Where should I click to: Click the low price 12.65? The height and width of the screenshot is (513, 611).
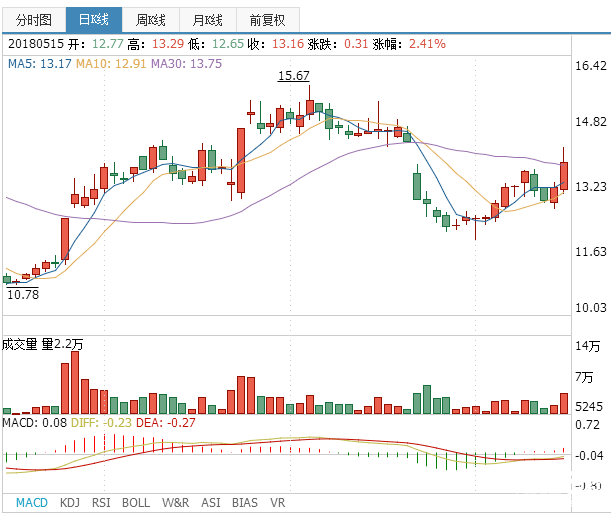[x=228, y=44]
